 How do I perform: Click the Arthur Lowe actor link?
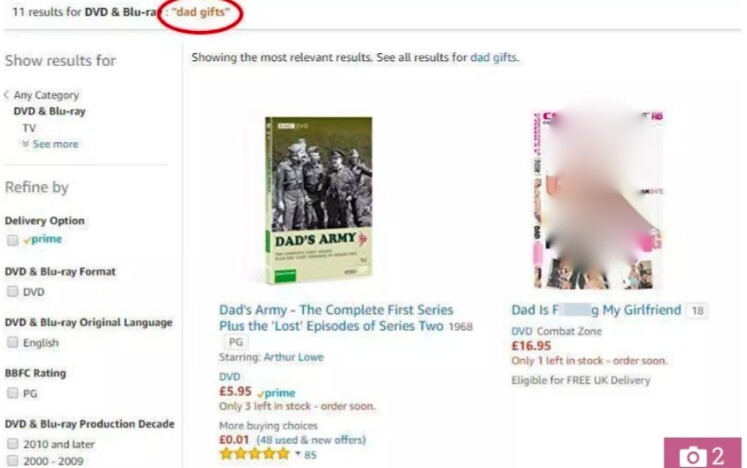pyautogui.click(x=293, y=357)
